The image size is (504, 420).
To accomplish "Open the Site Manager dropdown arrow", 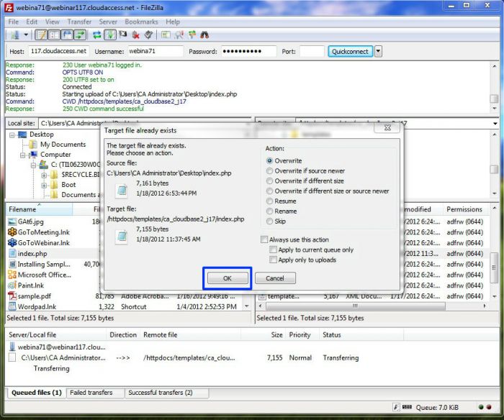I will pyautogui.click(x=27, y=35).
